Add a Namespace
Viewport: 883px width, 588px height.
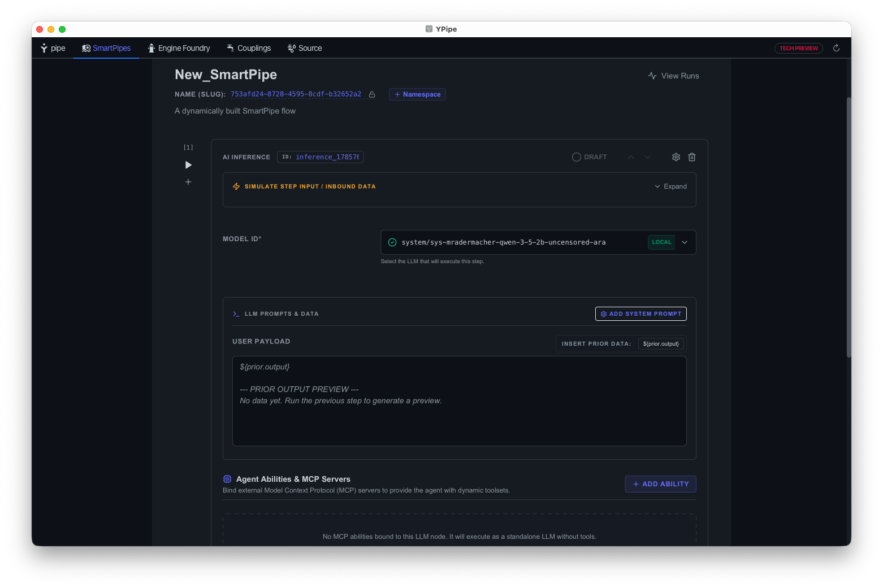tap(417, 94)
